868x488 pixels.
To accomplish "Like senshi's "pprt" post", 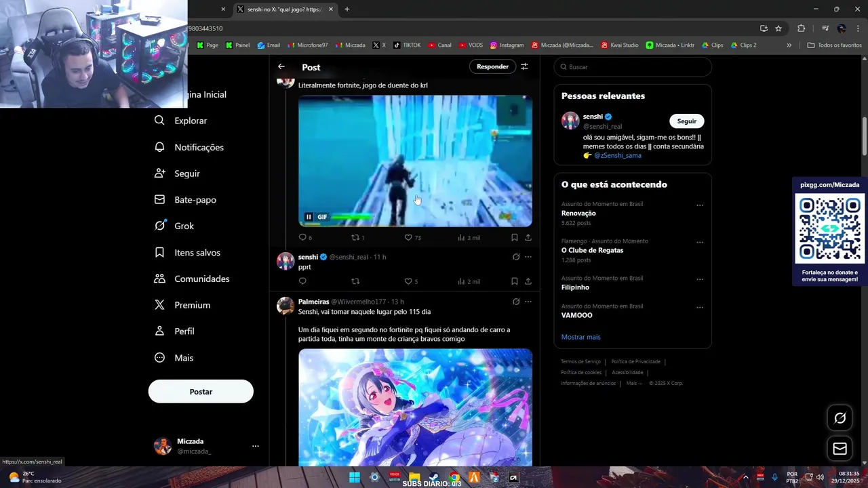I will 408,281.
